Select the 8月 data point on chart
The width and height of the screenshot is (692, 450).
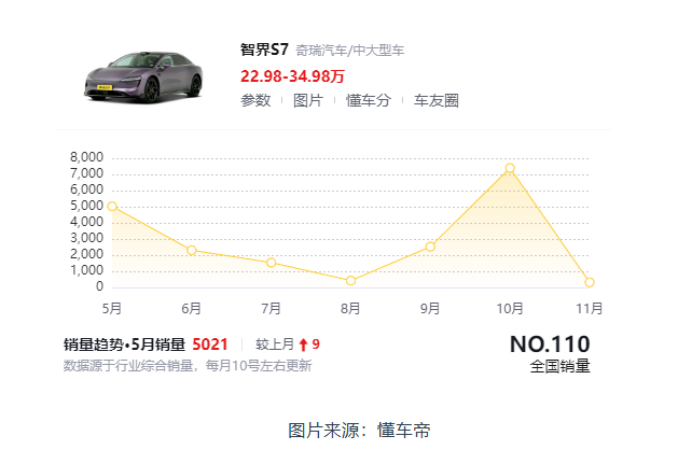350,281
